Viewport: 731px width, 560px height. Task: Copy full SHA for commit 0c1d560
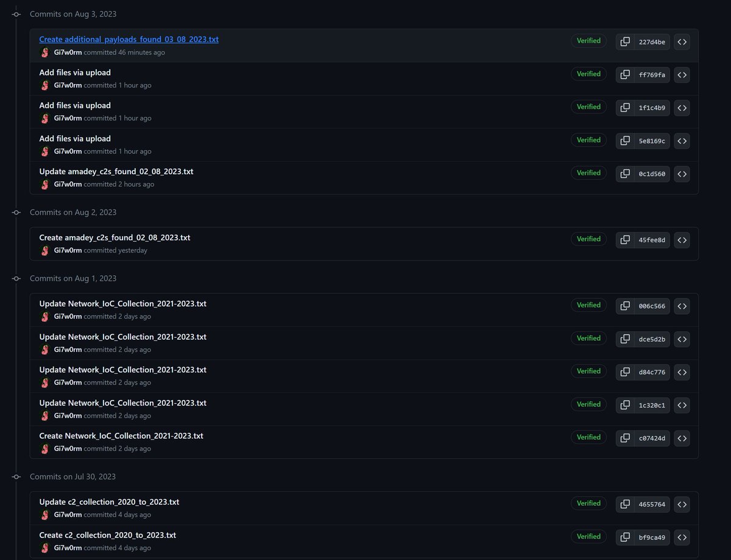[625, 174]
